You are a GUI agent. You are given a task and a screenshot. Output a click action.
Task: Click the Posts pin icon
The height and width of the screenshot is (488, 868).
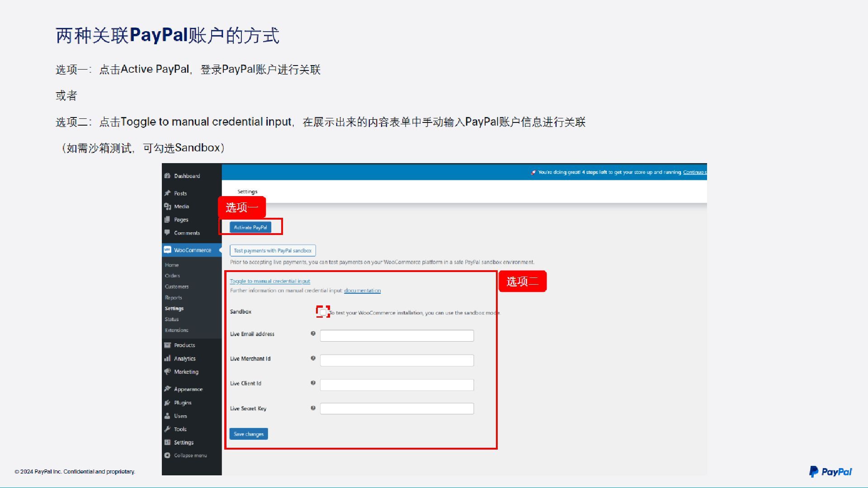(x=167, y=193)
